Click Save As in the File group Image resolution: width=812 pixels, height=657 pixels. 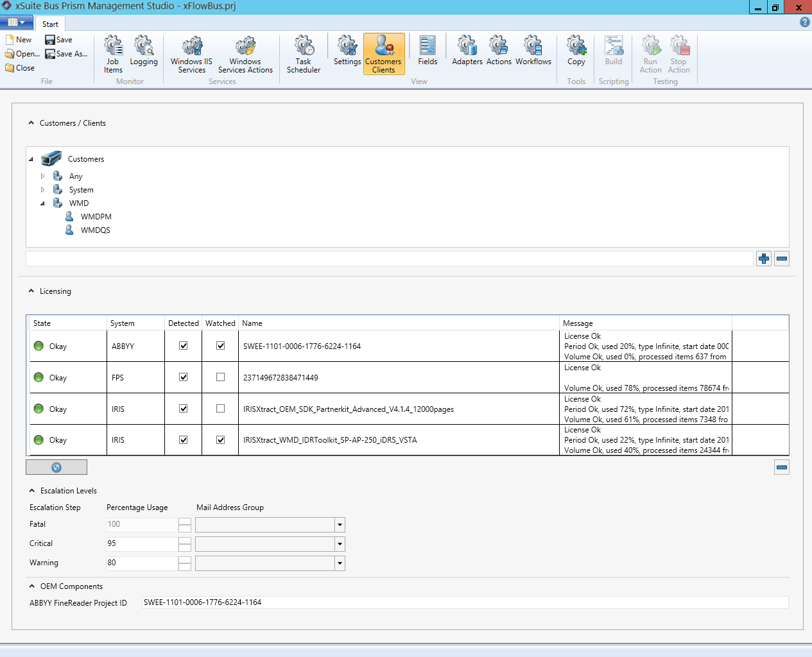66,54
